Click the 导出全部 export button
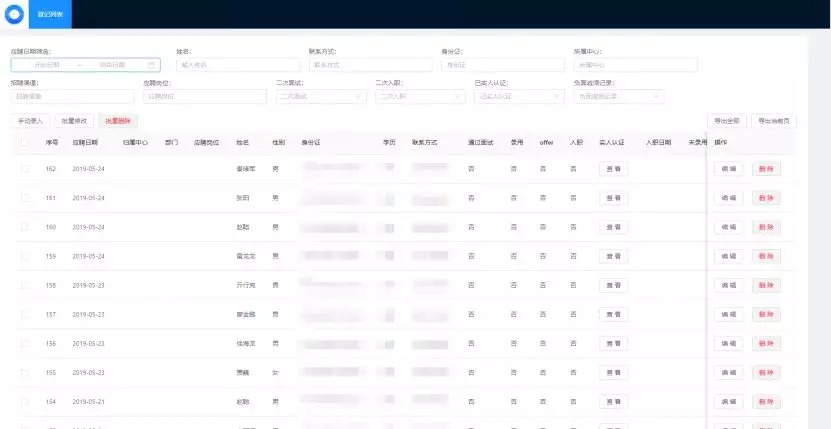 tap(727, 121)
